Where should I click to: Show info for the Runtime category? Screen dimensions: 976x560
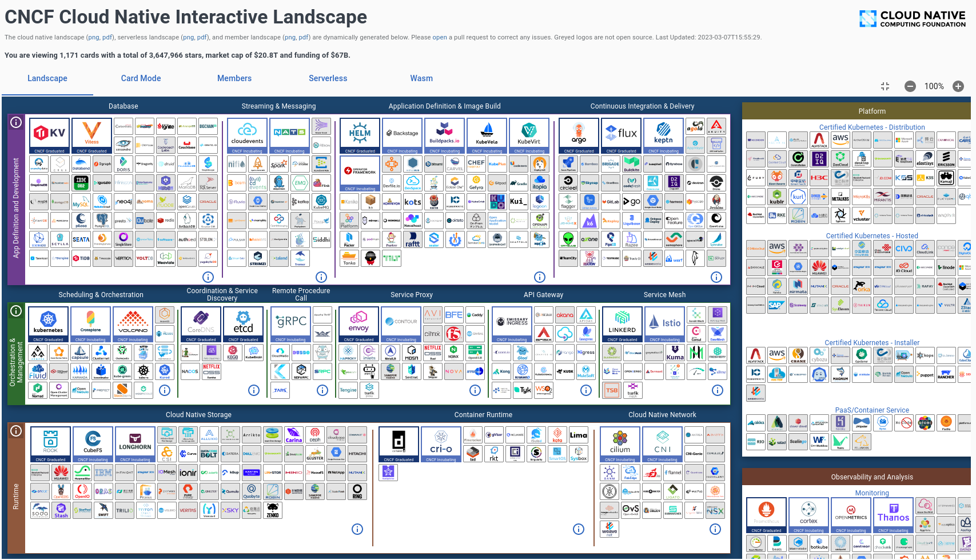pyautogui.click(x=17, y=431)
